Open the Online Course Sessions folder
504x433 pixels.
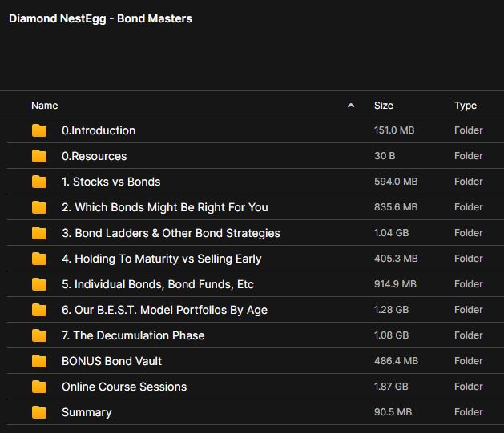pos(124,387)
